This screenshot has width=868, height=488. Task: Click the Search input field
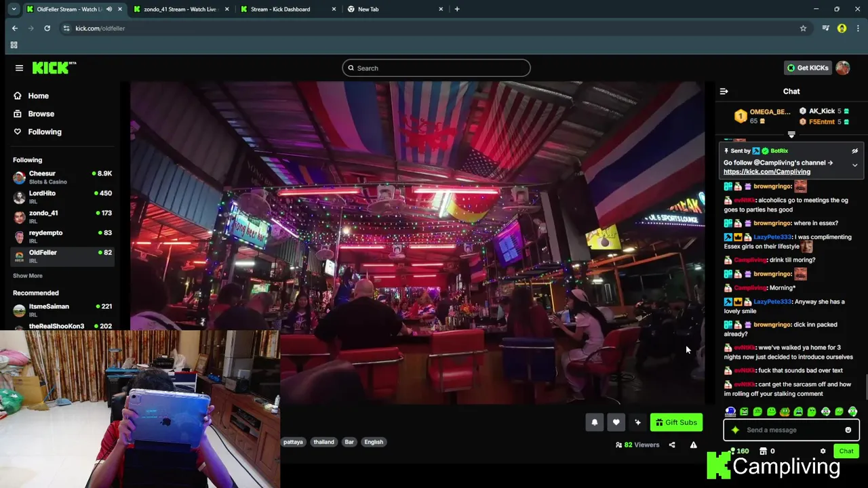(436, 68)
